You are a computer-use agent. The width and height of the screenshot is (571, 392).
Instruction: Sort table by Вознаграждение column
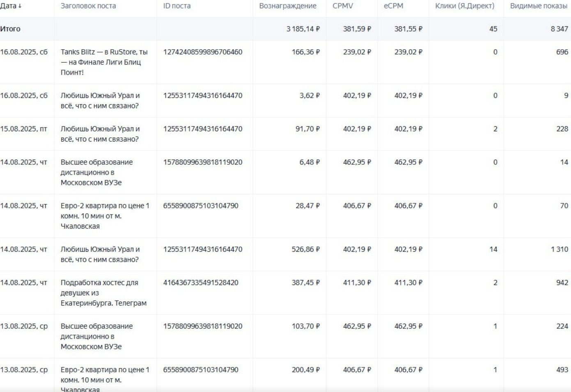[x=288, y=6]
